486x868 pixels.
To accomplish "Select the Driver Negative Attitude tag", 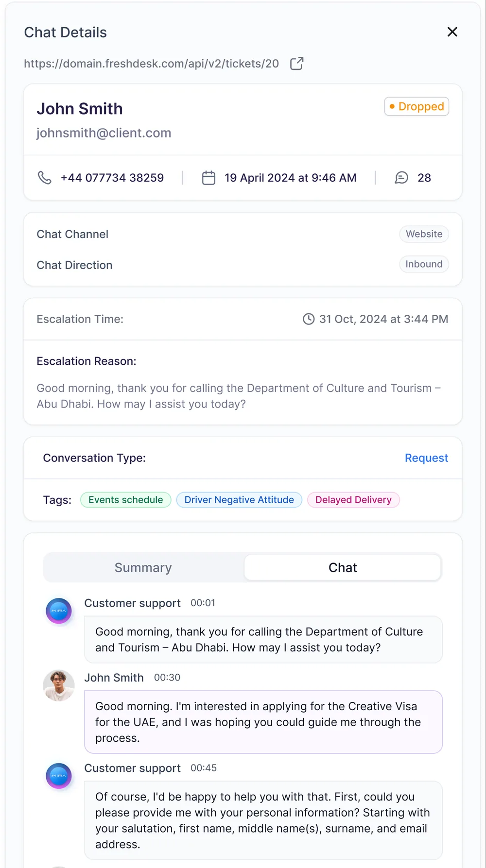I will 239,500.
